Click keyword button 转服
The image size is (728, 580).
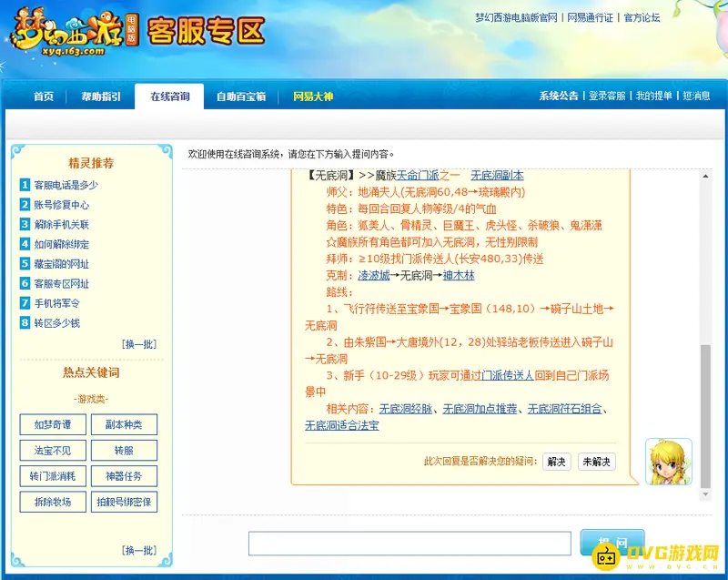coord(124,451)
